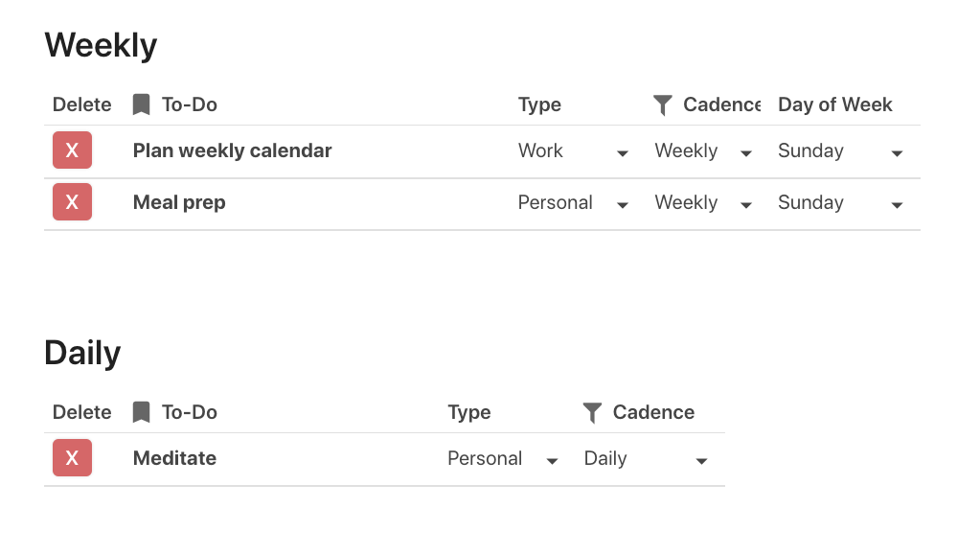Delete the Meal prep task
The width and height of the screenshot is (980, 554).
coord(72,202)
